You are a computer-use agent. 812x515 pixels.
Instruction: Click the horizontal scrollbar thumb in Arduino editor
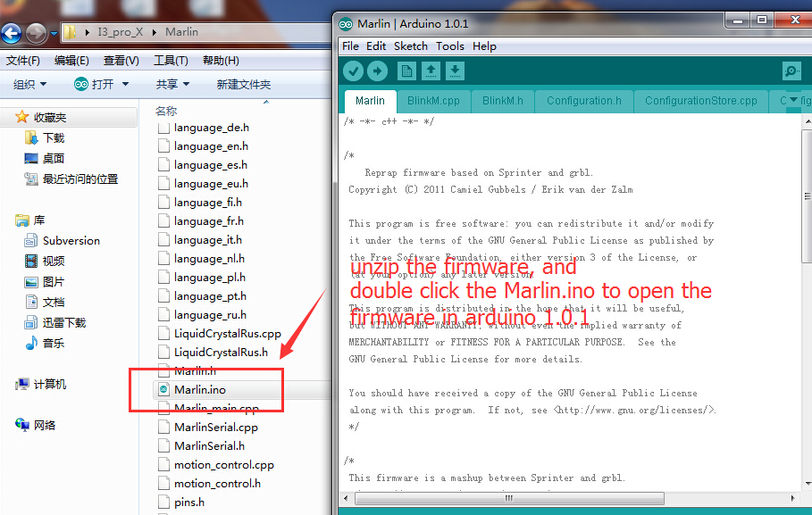(509, 498)
